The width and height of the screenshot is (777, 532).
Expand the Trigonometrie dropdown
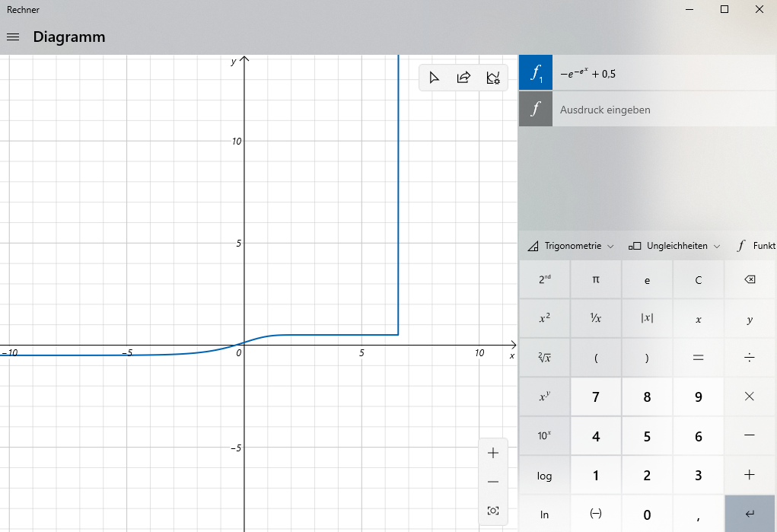571,246
